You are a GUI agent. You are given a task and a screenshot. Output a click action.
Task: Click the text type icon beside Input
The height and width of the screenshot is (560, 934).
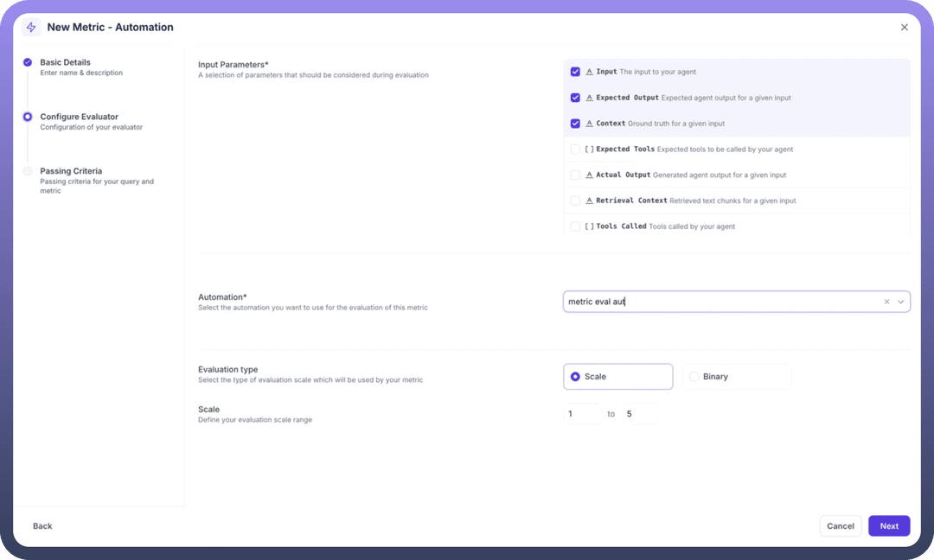click(589, 72)
